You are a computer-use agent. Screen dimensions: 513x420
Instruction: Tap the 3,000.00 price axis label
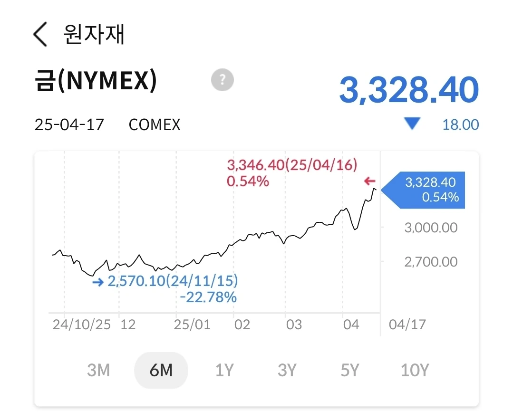[x=431, y=228]
